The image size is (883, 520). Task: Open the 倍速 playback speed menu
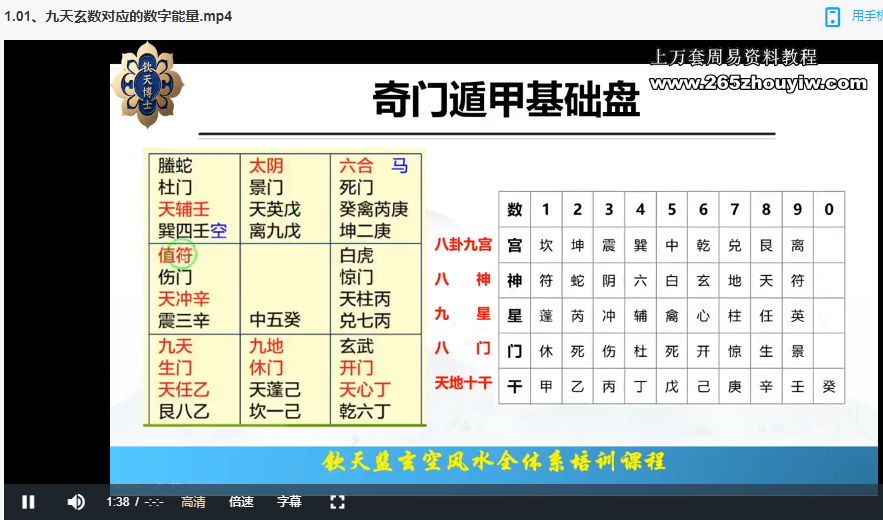pyautogui.click(x=241, y=502)
